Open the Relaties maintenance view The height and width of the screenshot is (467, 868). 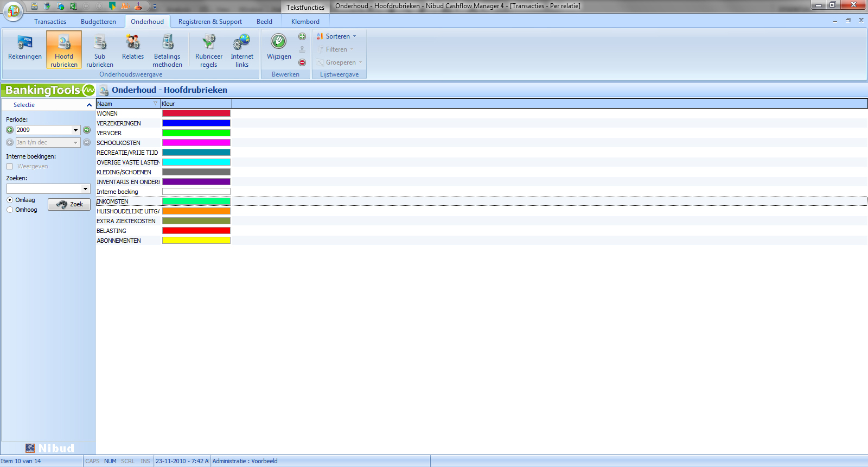pos(133,49)
